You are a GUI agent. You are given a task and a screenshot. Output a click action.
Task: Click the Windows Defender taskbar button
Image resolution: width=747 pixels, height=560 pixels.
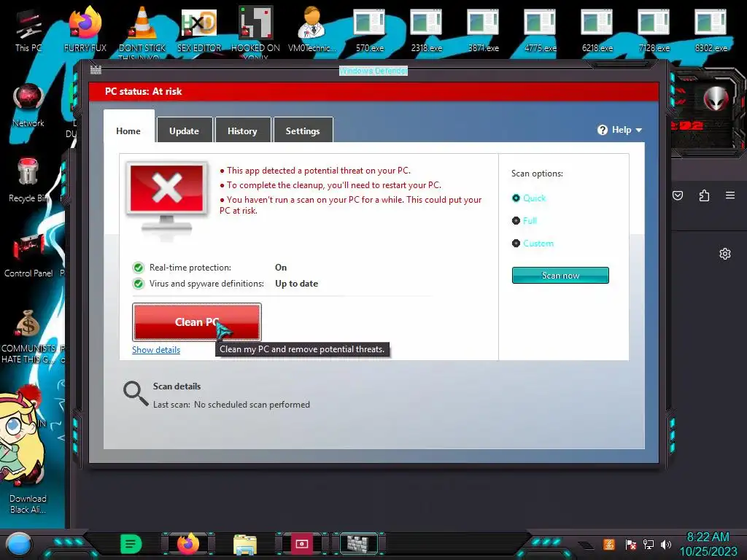pos(359,544)
